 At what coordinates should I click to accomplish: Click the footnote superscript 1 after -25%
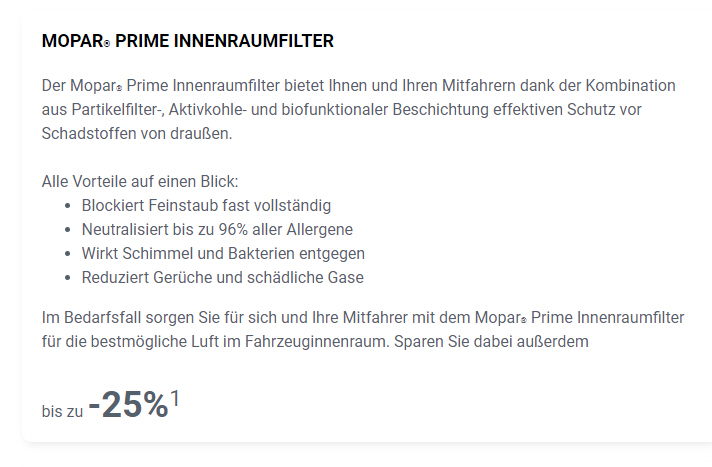point(175,399)
